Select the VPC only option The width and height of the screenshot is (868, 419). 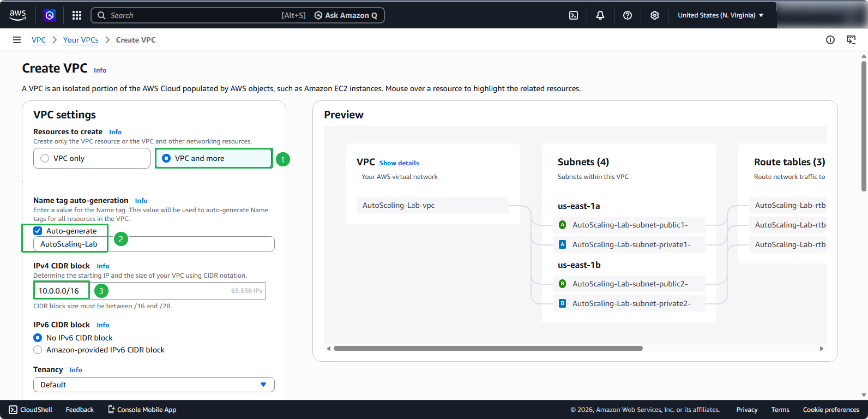click(92, 158)
